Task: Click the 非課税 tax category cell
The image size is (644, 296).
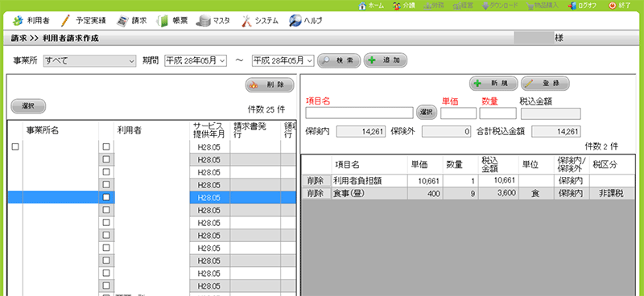Action: coord(612,194)
